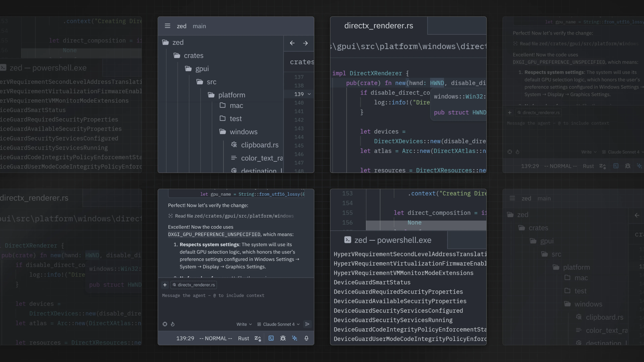
Task: Select the clipboard.rs file icon in project panel
Action: 234,145
